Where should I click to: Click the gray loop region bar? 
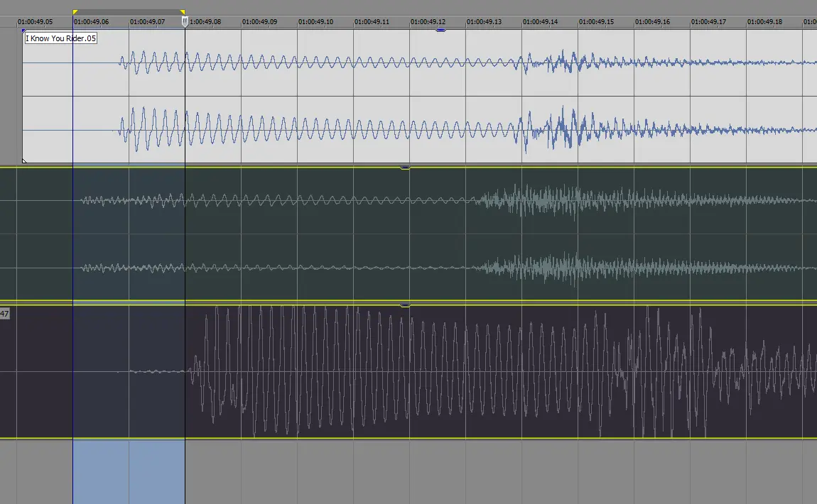click(129, 11)
